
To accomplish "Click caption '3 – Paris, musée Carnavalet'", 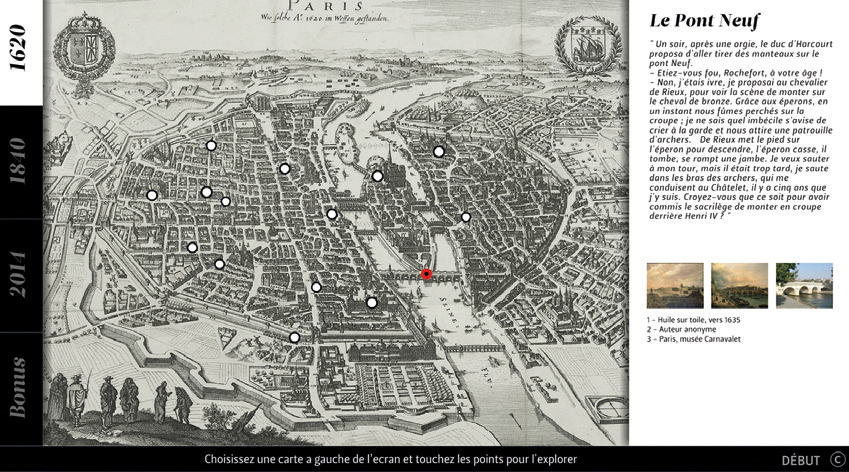I will pos(694,339).
